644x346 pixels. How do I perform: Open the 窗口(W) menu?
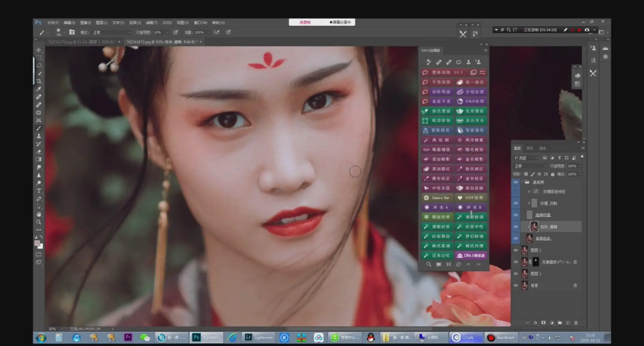click(x=201, y=23)
